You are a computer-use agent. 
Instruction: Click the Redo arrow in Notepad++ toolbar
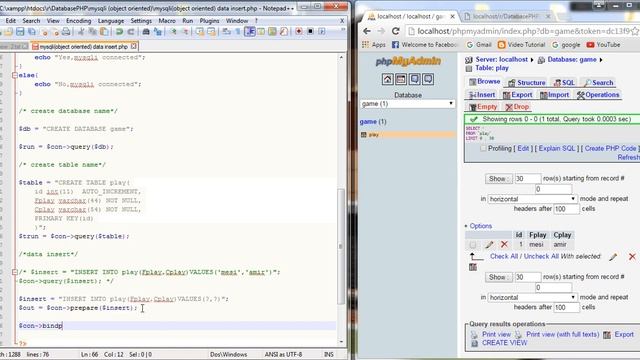click(131, 32)
